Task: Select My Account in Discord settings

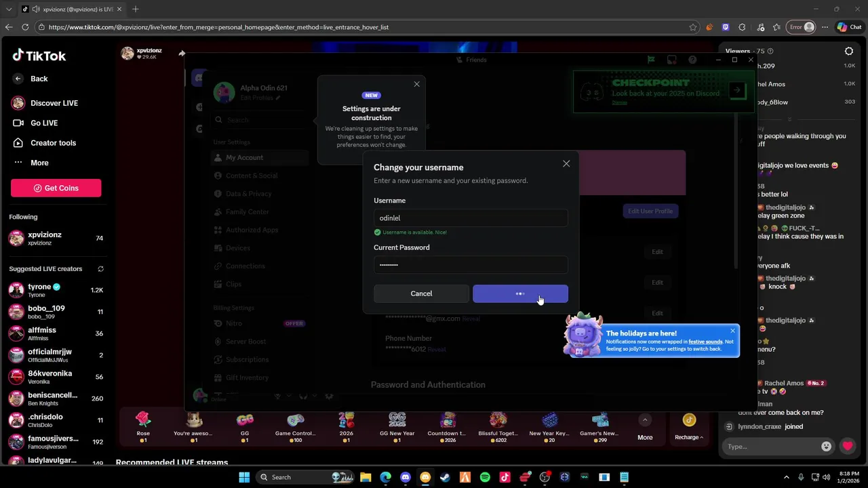Action: 259,157
